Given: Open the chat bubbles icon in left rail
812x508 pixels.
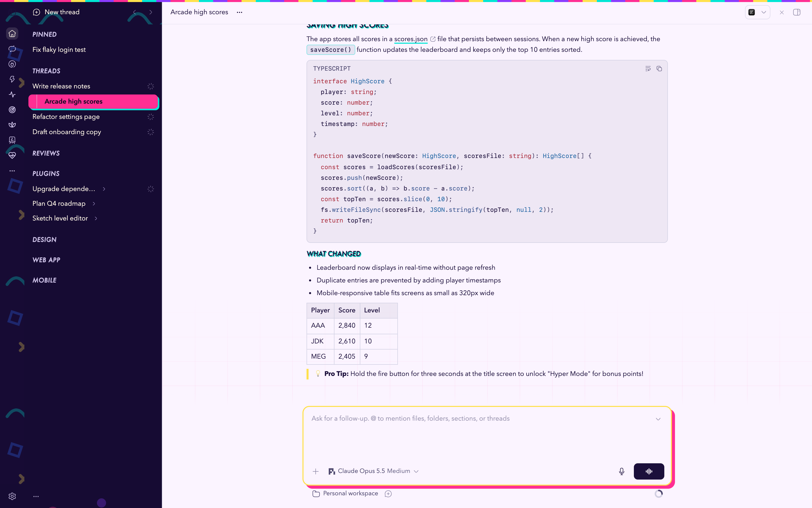Looking at the screenshot, I should pos(12,49).
